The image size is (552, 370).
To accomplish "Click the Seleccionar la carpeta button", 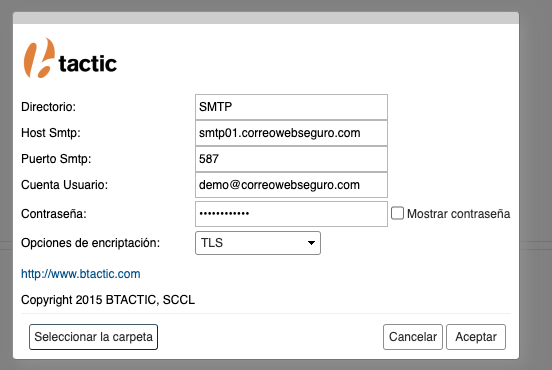I will (x=93, y=337).
